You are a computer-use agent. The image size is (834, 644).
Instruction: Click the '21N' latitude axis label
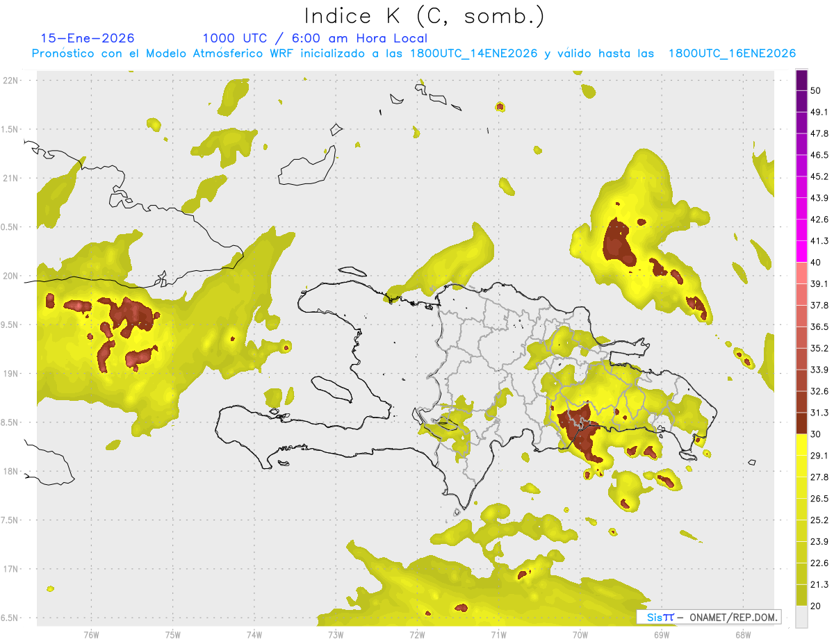point(12,178)
